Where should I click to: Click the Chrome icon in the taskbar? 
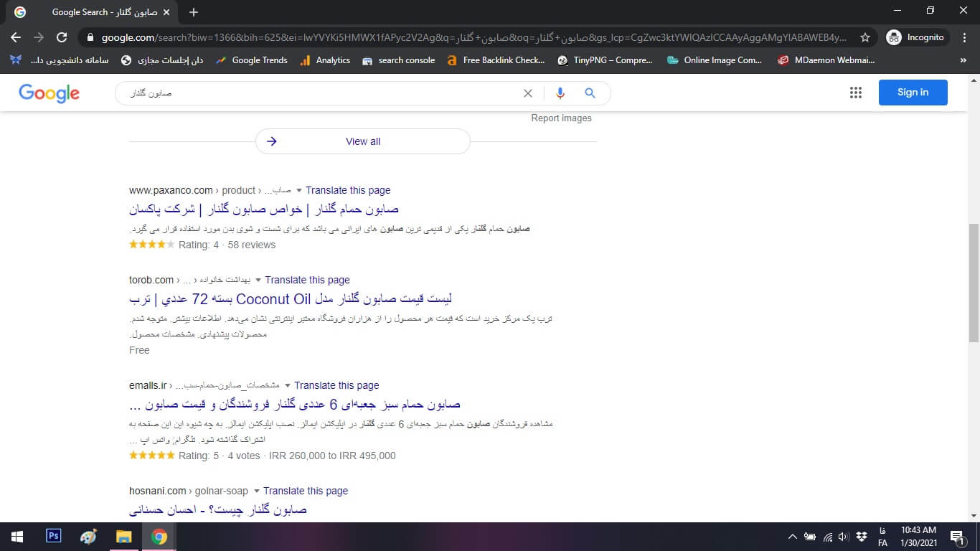click(x=159, y=536)
